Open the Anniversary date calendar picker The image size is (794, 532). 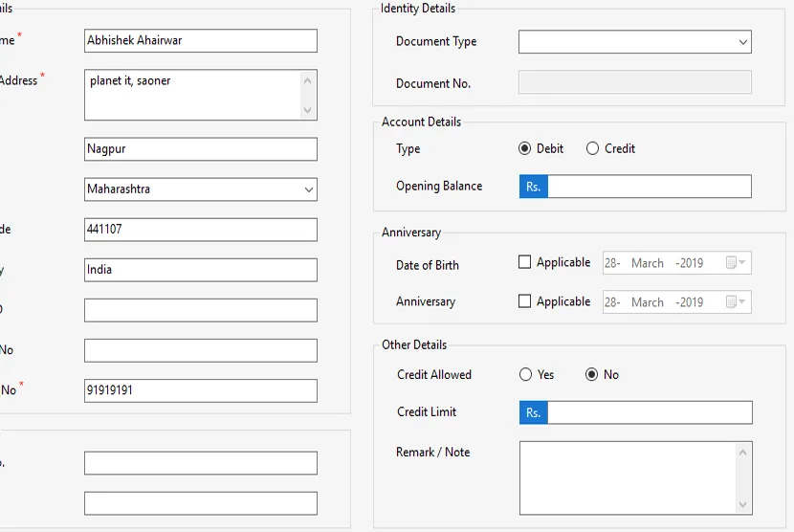coord(736,301)
